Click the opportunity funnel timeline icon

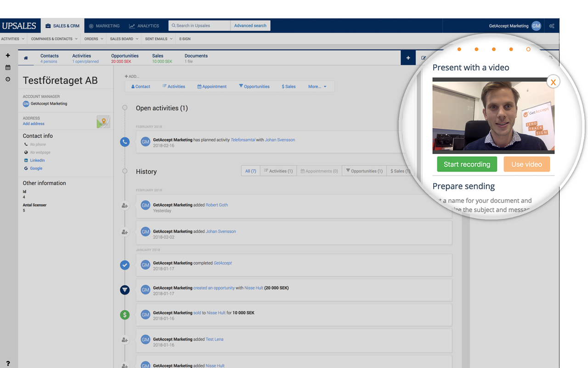coord(124,290)
